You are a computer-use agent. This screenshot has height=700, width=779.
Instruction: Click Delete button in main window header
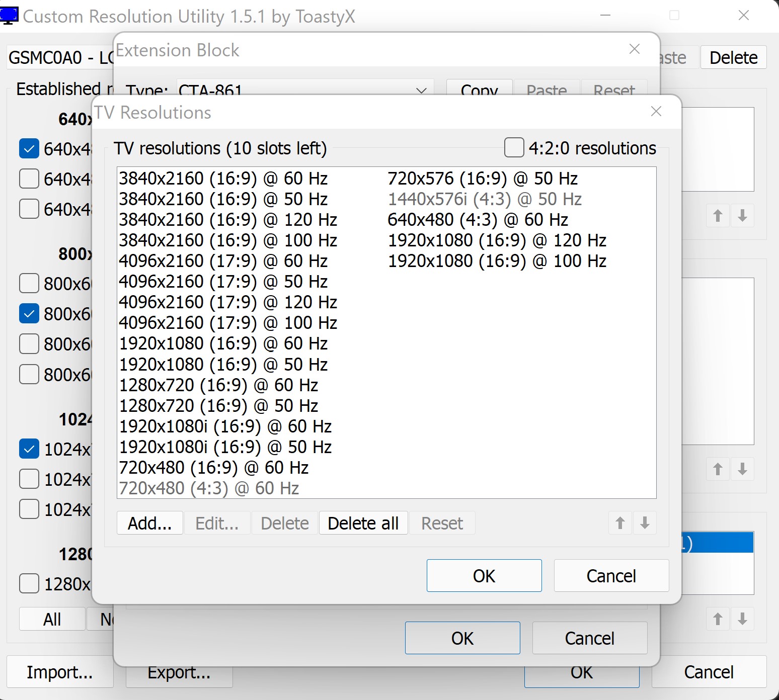tap(734, 57)
